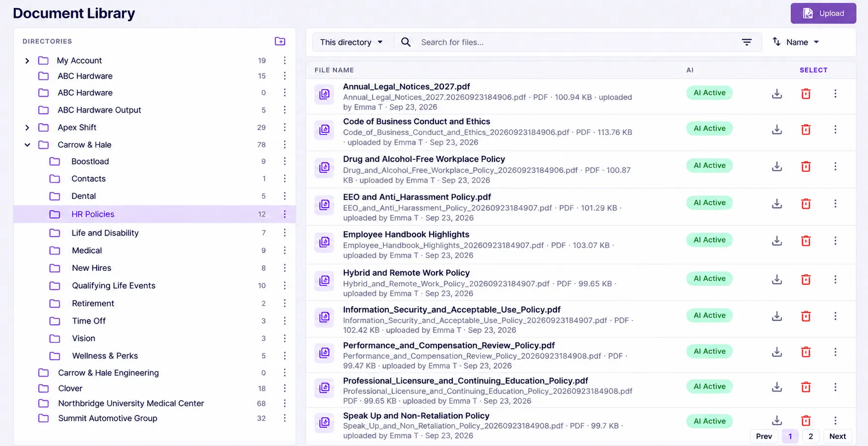Download EEO and Anti_Harassment Policy.pdf
This screenshot has width=868, height=446.
tap(777, 203)
